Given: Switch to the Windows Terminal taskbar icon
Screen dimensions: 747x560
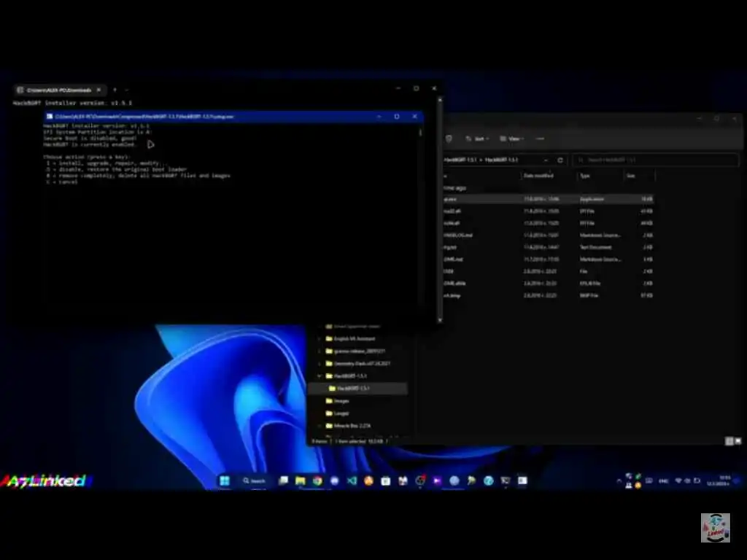Looking at the screenshot, I should click(x=506, y=481).
